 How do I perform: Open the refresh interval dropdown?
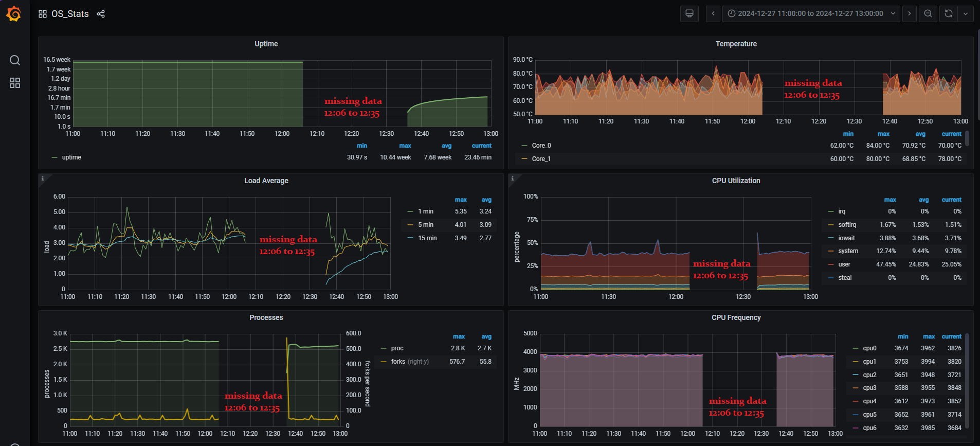(966, 13)
